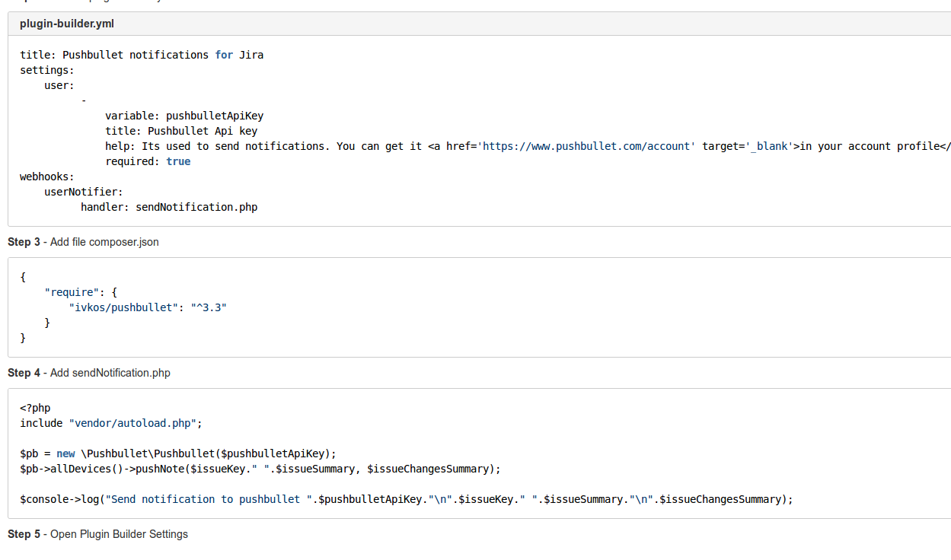The image size is (951, 560).
Task: Click the 'Step 4 - Add sendNotification.php' heading
Action: (x=89, y=373)
